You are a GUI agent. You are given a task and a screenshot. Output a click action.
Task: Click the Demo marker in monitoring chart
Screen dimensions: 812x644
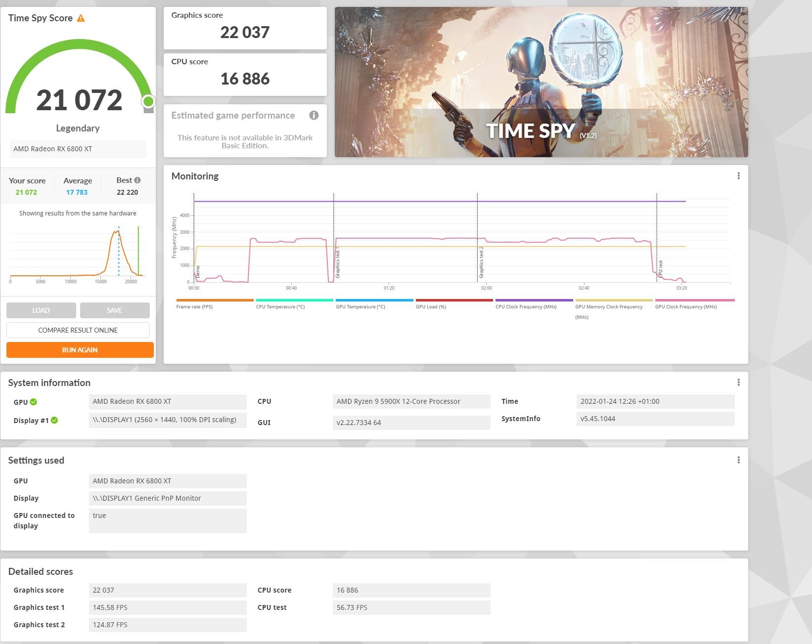click(198, 271)
